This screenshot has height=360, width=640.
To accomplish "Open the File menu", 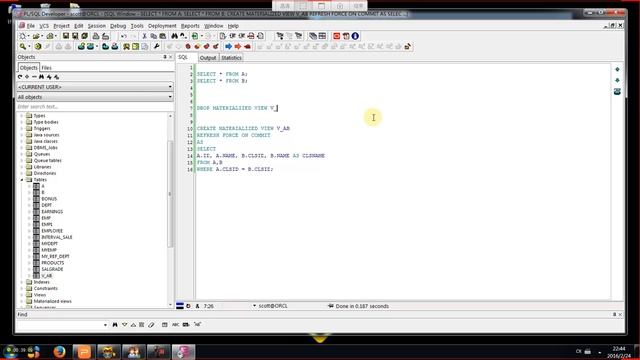I will click(31, 26).
